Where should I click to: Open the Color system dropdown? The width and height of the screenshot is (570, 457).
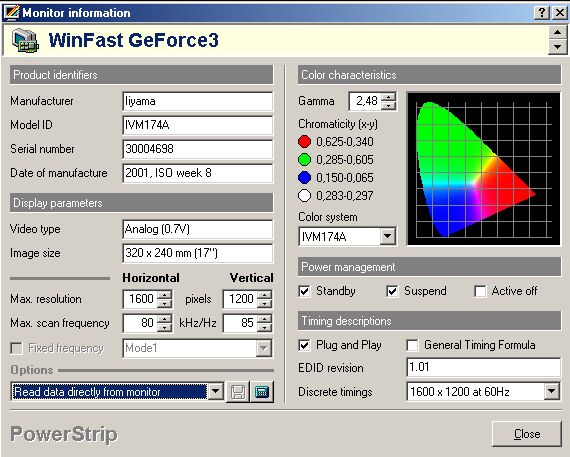tap(388, 237)
